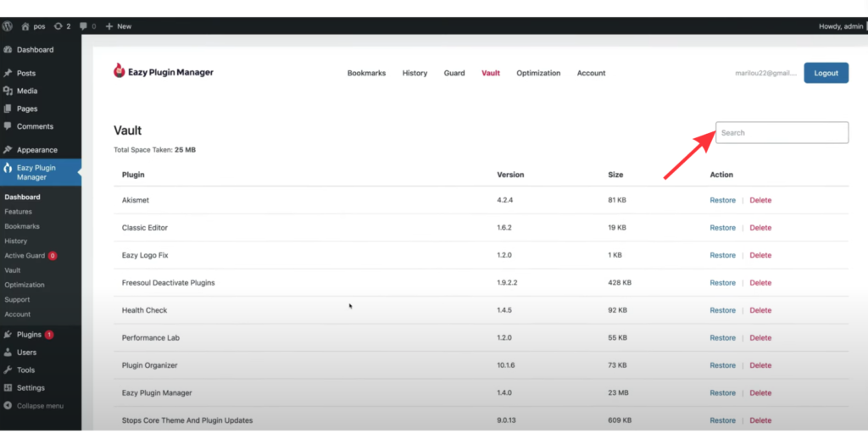Click the Tools wrench icon
868x439 pixels.
[8, 370]
